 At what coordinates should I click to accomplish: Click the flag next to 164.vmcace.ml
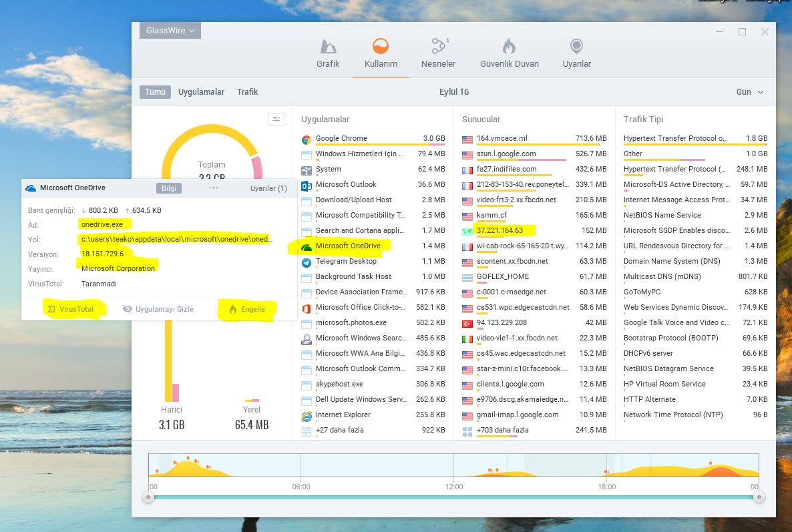467,140
